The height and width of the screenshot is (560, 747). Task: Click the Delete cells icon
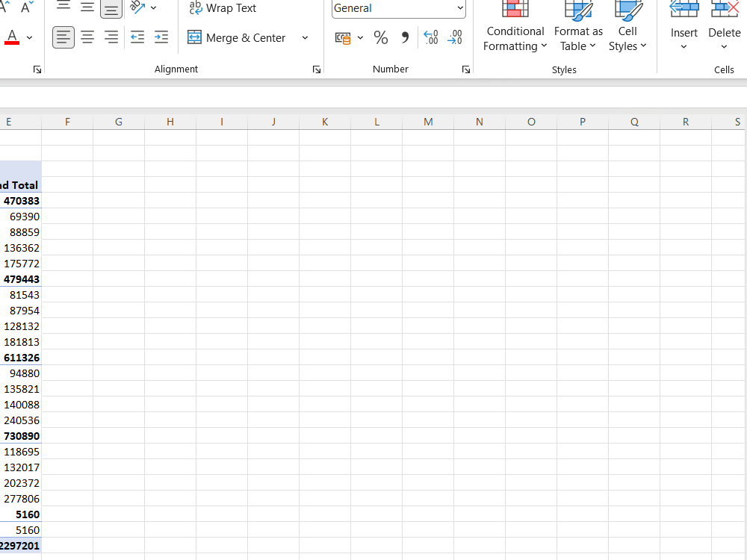[725, 10]
